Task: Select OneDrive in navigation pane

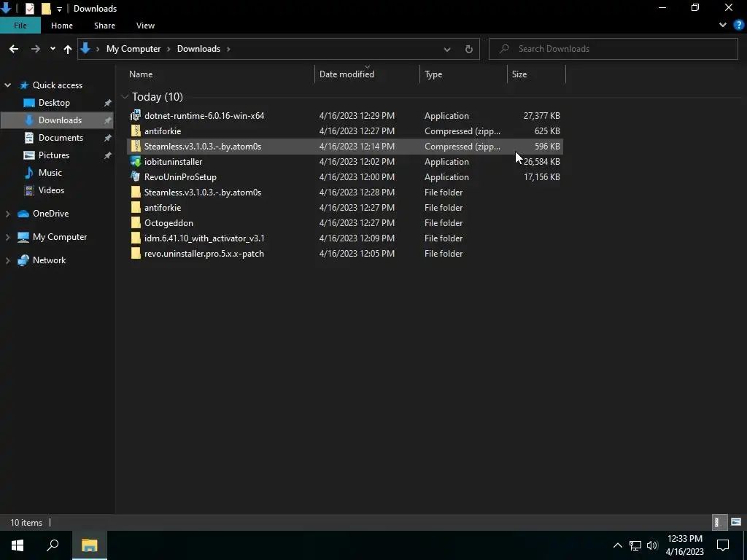Action: coord(50,214)
